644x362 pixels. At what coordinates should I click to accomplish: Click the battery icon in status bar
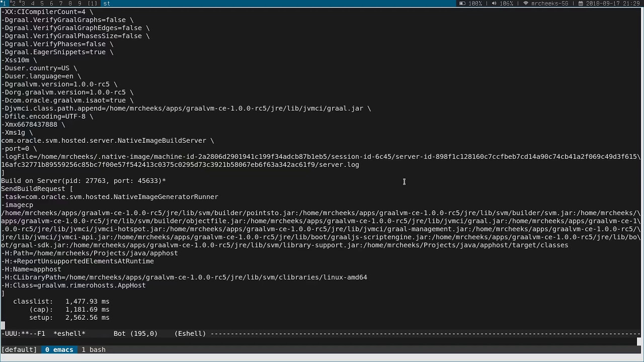(x=462, y=4)
